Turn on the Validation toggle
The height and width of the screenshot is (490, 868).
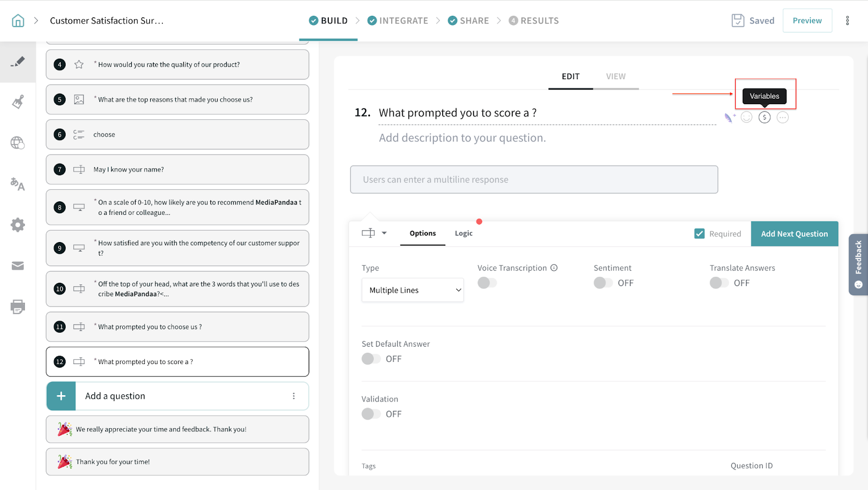pos(371,414)
